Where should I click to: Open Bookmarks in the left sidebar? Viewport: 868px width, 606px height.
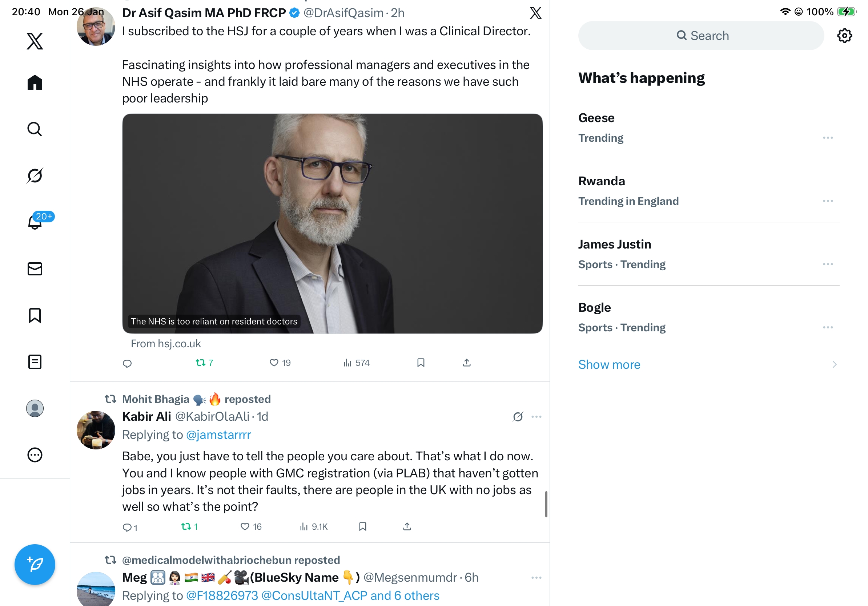[x=35, y=315]
